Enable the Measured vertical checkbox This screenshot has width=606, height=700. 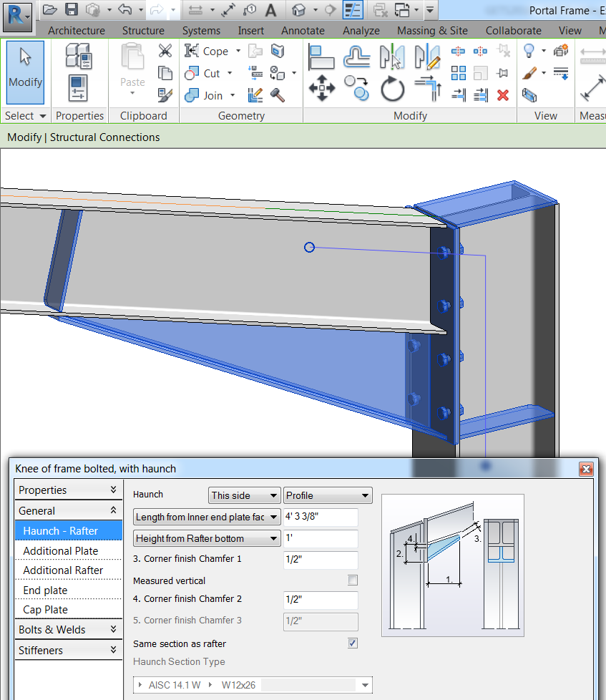[352, 580]
